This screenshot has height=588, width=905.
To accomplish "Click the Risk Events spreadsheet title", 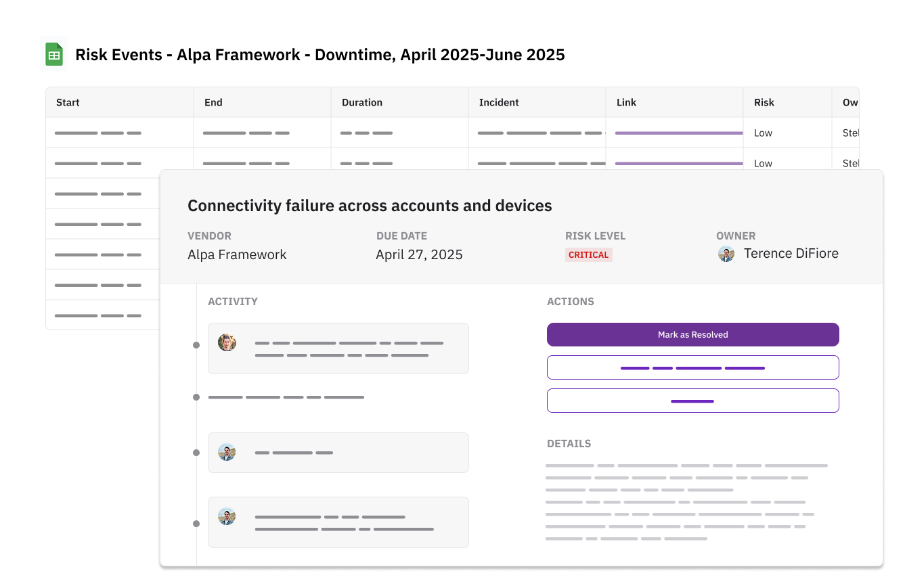I will (319, 55).
